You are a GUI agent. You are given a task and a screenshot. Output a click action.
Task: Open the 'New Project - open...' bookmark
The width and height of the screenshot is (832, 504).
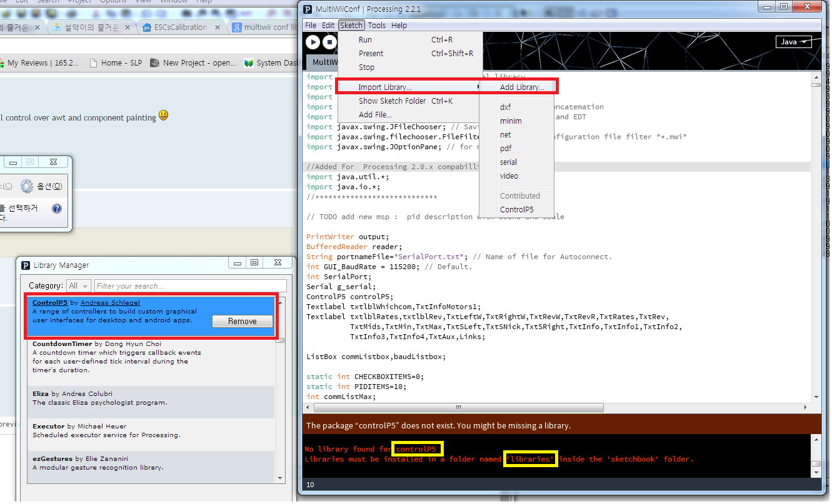click(193, 62)
